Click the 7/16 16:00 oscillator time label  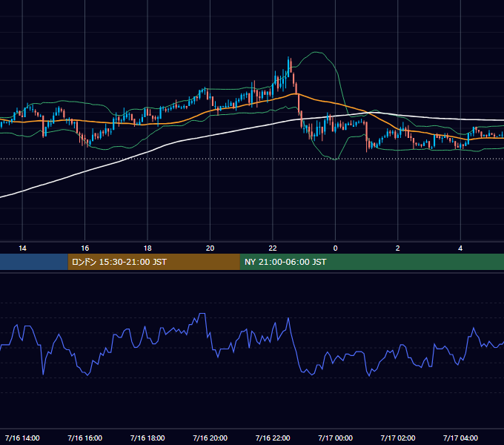[x=84, y=438]
